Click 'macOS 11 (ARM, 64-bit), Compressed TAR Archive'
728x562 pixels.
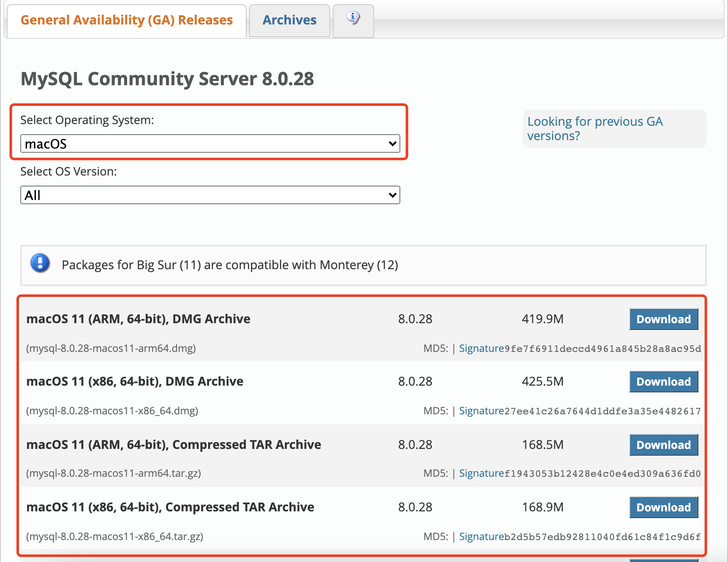coord(174,445)
